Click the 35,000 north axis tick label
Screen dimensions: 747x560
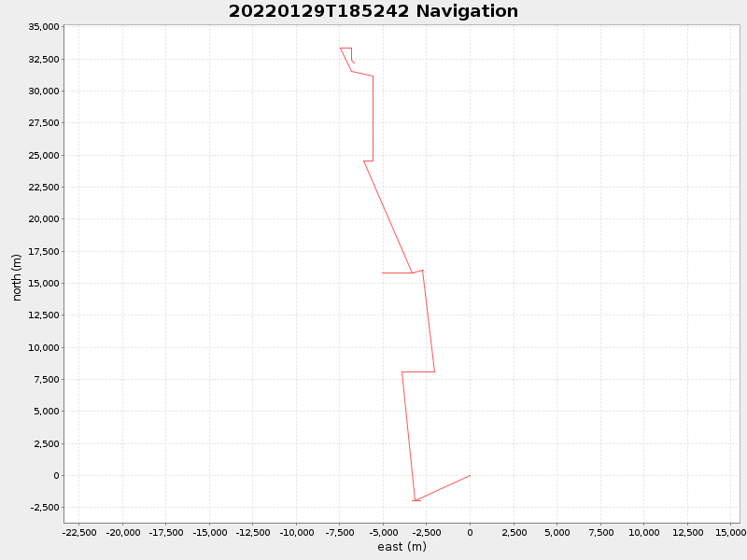click(44, 27)
